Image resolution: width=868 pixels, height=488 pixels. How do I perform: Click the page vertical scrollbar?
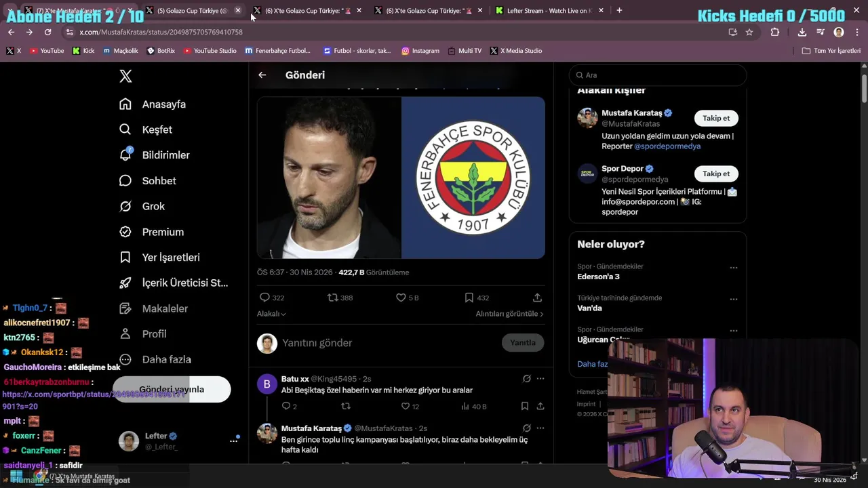tap(864, 88)
